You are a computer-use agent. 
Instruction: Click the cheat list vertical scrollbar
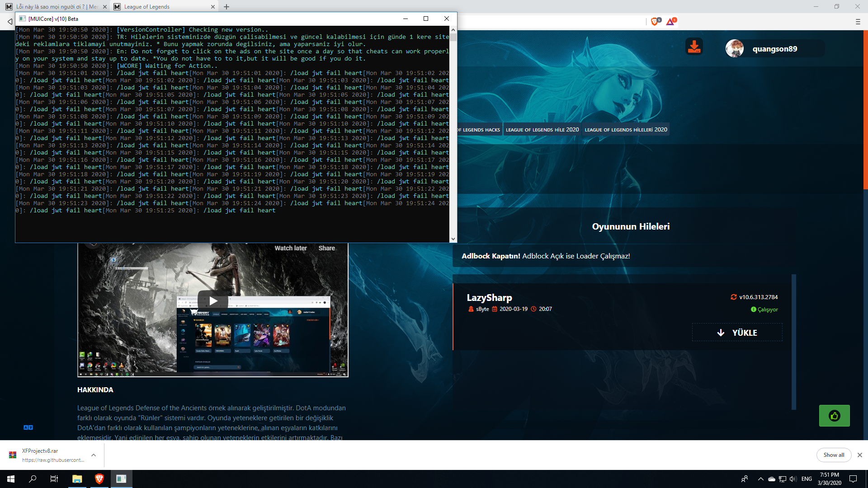pos(793,342)
